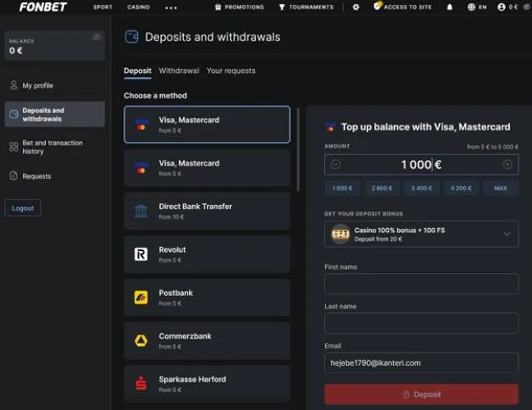This screenshot has width=532, height=410.
Task: Select second Visa, Mastercard method
Action: (207, 168)
